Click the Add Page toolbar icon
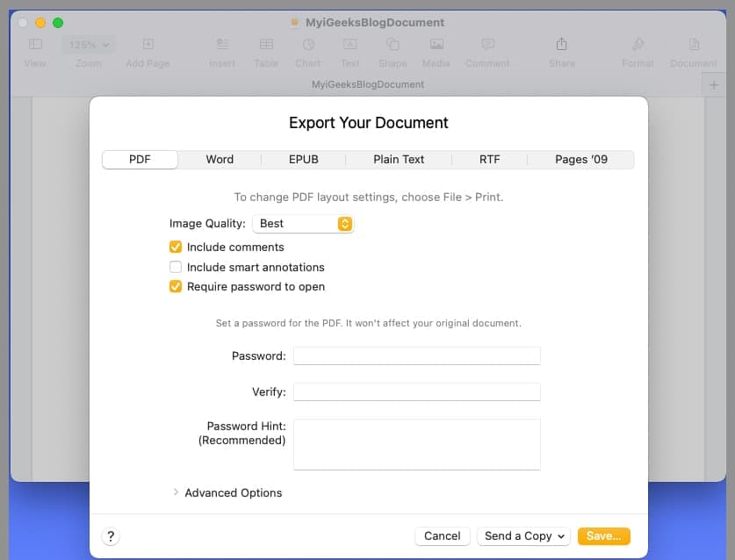Viewport: 735px width, 560px height. [148, 44]
